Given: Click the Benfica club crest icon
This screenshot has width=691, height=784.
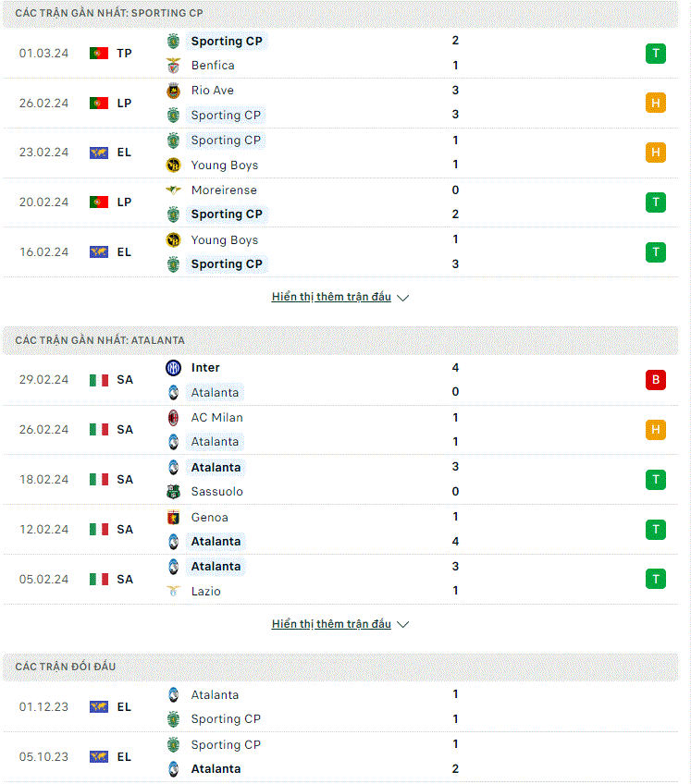Looking at the screenshot, I should tap(173, 66).
